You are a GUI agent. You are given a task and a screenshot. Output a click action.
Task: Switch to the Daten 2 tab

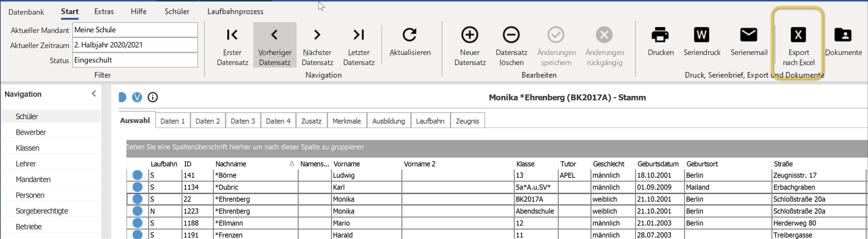point(208,121)
